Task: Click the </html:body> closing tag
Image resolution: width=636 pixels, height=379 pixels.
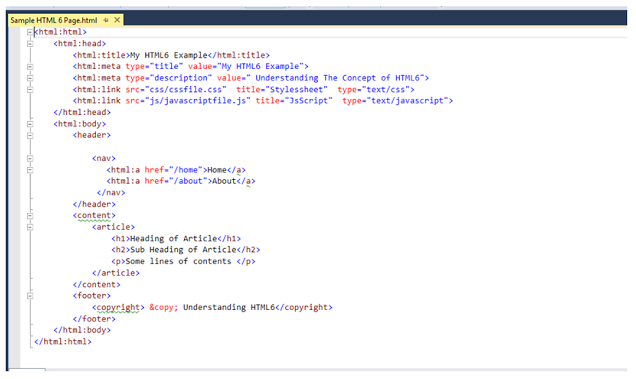Action: (x=82, y=330)
